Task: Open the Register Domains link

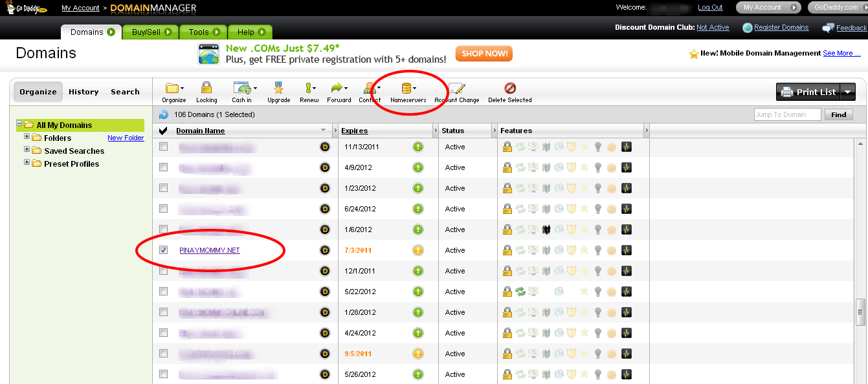Action: tap(781, 28)
